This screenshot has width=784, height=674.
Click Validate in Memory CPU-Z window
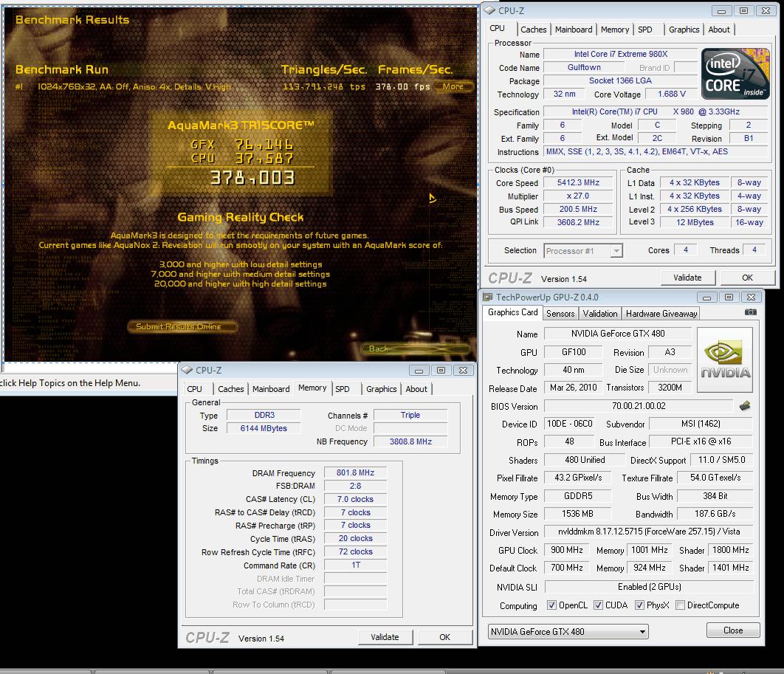[385, 637]
